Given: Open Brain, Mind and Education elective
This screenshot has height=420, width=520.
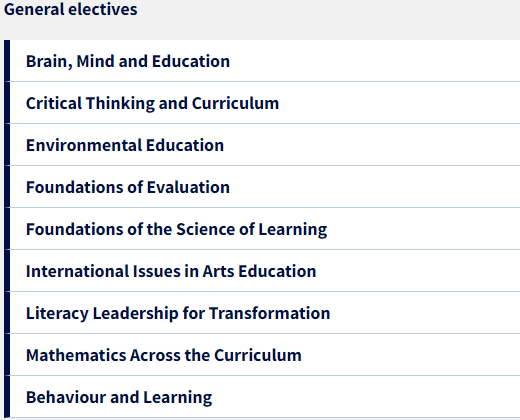Looking at the screenshot, I should pos(128,61).
